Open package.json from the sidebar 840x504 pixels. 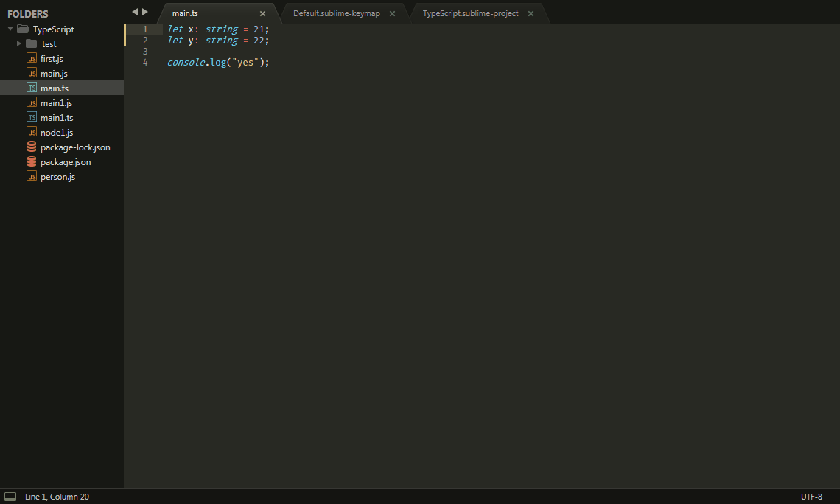pyautogui.click(x=66, y=162)
